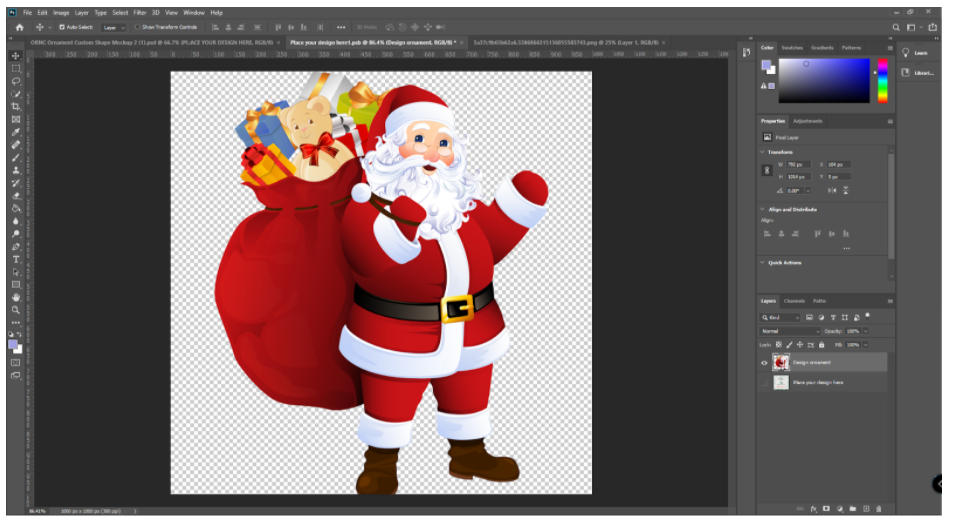Select the Place your design here layer

pos(817,382)
